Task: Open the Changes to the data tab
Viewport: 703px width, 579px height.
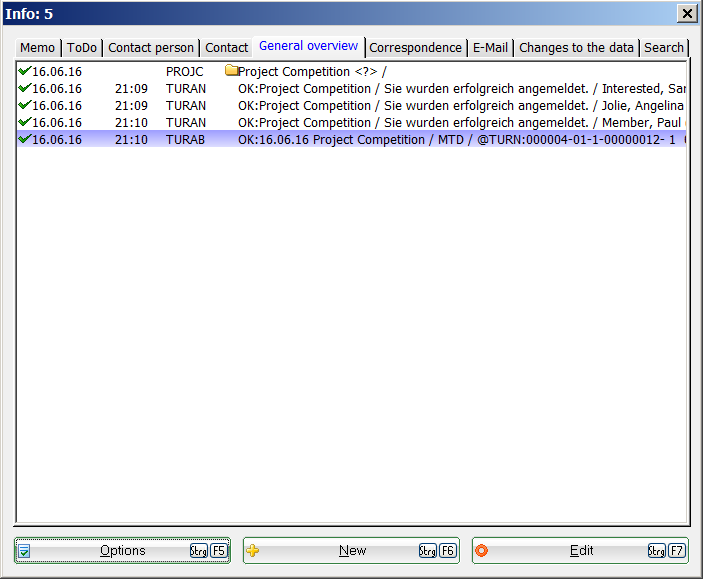Action: (576, 48)
